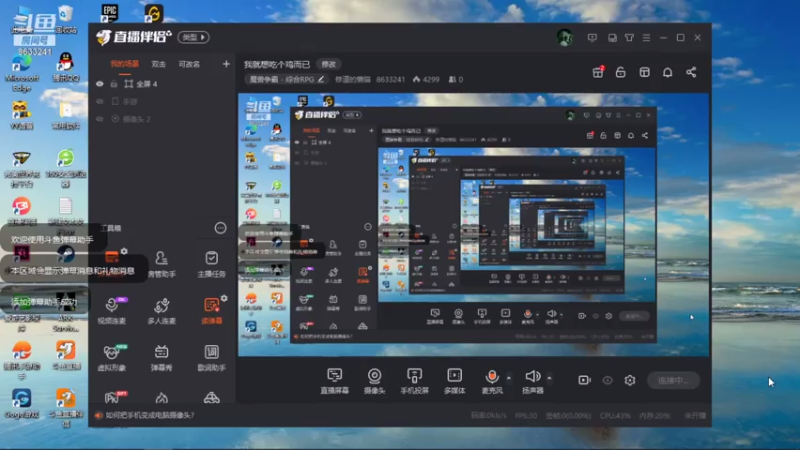The height and width of the screenshot is (450, 800).
Task: Open tip about phone as camera
Action: click(149, 415)
